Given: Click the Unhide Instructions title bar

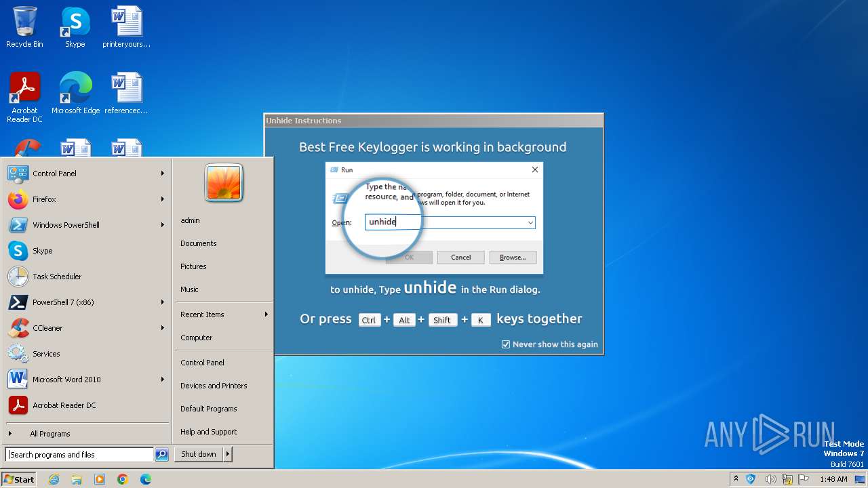Looking at the screenshot, I should tap(433, 121).
